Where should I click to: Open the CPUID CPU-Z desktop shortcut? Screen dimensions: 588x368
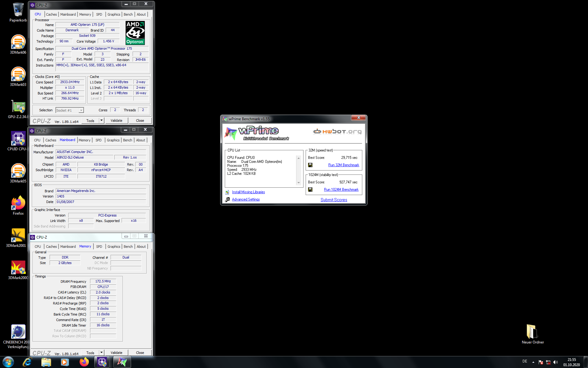18,141
